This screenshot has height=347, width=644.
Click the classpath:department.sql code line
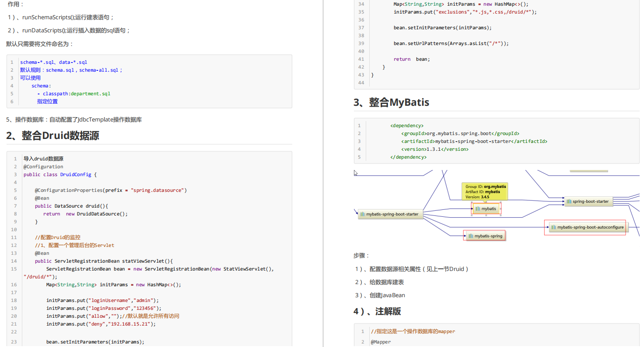coord(73,94)
